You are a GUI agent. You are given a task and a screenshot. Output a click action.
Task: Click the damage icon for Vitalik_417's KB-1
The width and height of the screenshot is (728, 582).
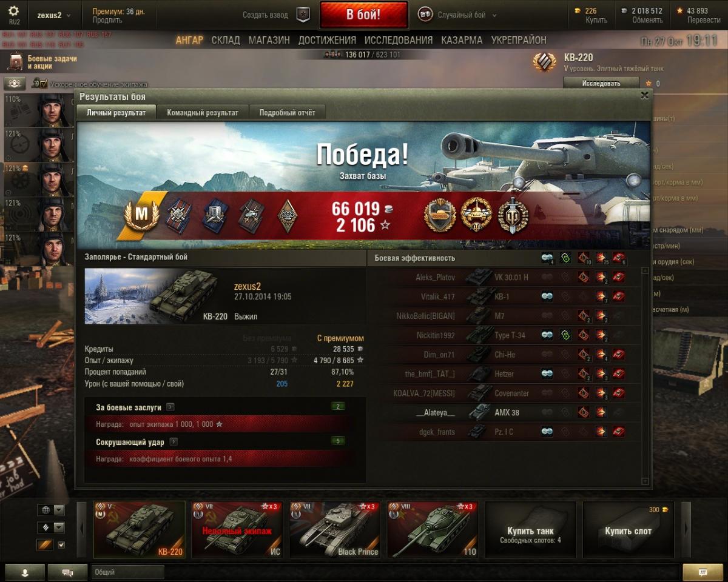tap(601, 296)
